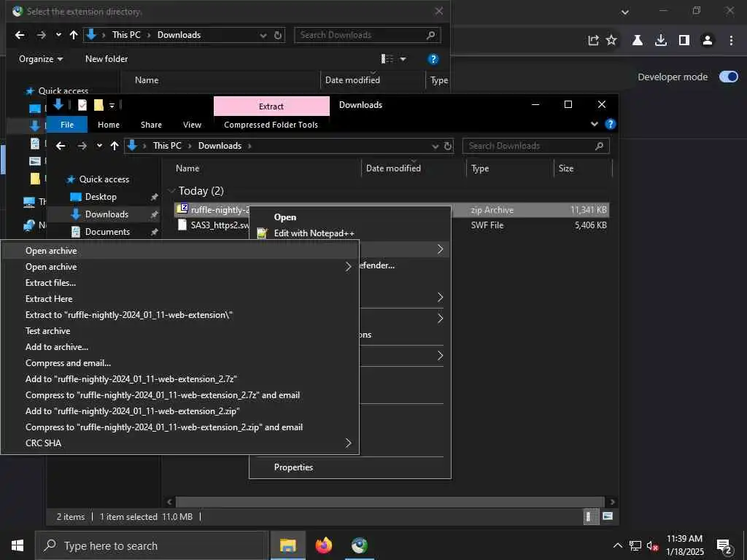
Task: Open view options dropdown arrow in dialog
Action: (x=403, y=59)
